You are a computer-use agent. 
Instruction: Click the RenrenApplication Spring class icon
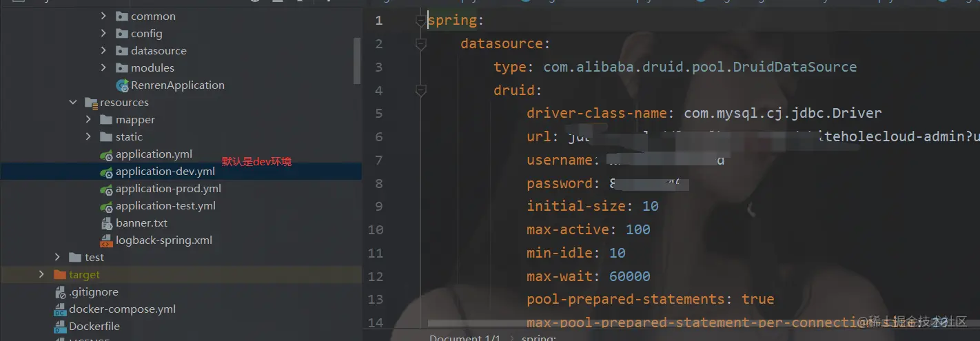pos(122,85)
